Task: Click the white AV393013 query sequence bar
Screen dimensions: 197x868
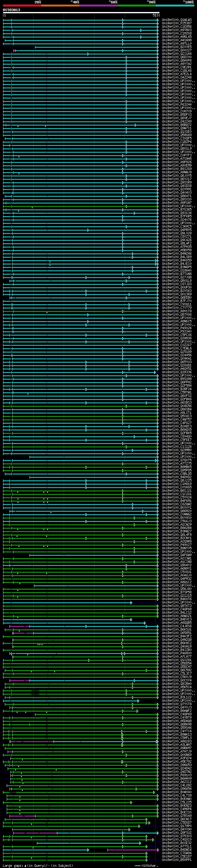Action: (x=81, y=12)
